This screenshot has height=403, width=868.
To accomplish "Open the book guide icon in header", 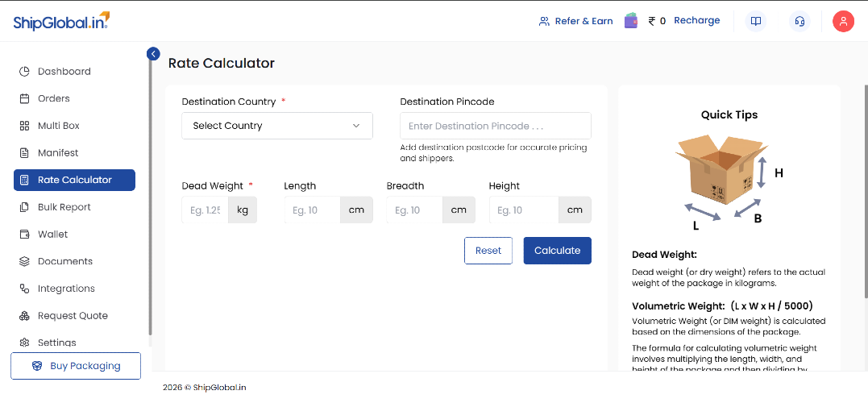I will pyautogui.click(x=755, y=22).
